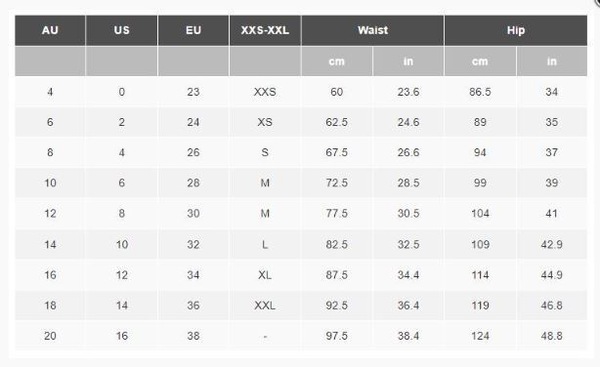Click the Hip column header
The height and width of the screenshot is (367, 600).
pyautogui.click(x=516, y=30)
